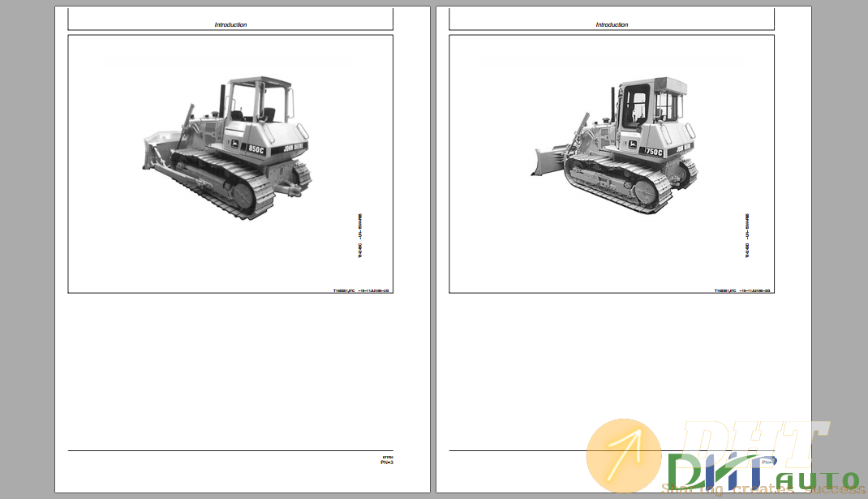Click "Introduction" header on right page
The height and width of the screenshot is (499, 868).
point(612,25)
